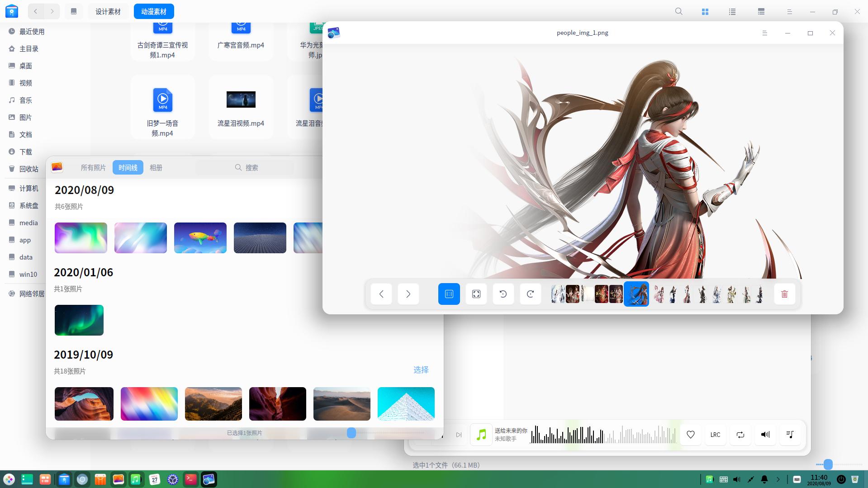The image size is (868, 488).
Task: Mark the current song as favorite
Action: [x=690, y=434]
